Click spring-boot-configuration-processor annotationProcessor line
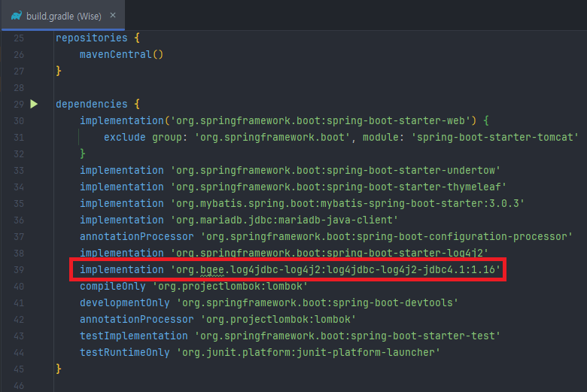Viewport: 587px width, 392px height. pyautogui.click(x=326, y=236)
